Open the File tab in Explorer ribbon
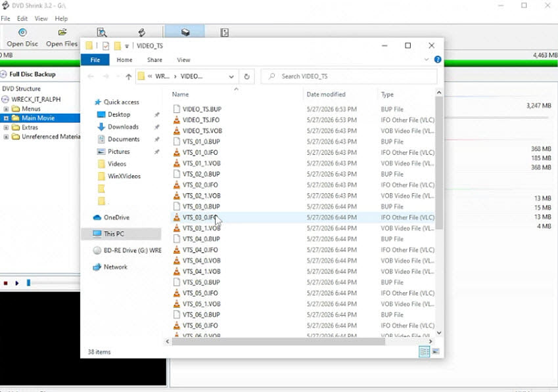This screenshot has height=392, width=558. click(x=95, y=60)
